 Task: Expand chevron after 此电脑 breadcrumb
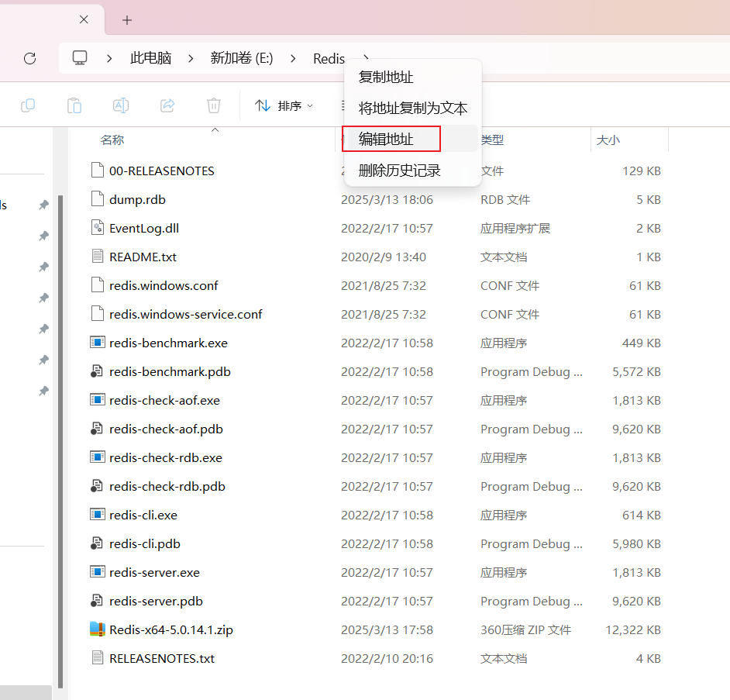[191, 58]
